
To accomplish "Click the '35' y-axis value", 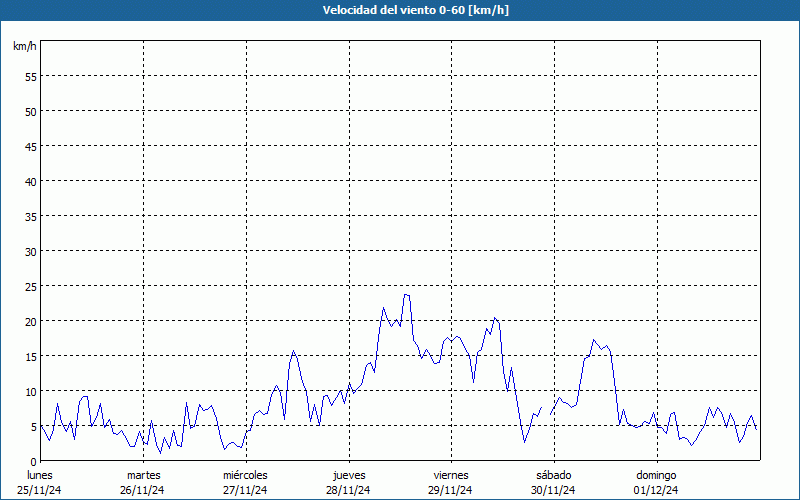I will point(31,216).
